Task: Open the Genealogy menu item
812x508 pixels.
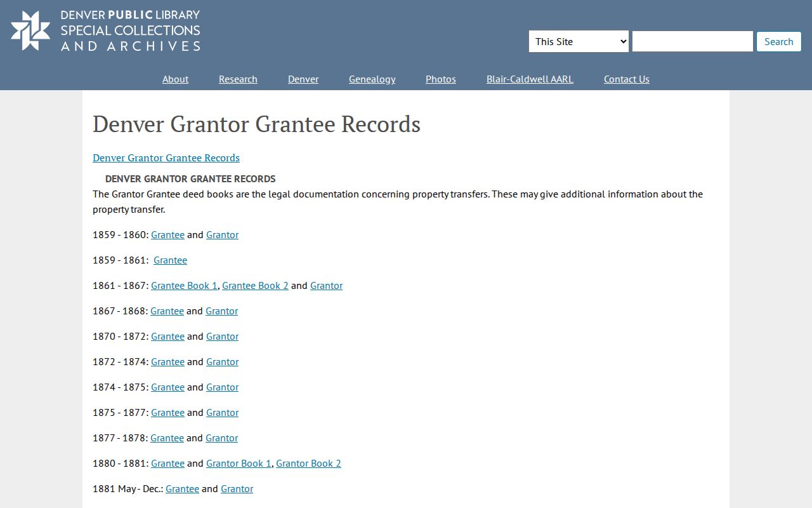Action: 372,79
